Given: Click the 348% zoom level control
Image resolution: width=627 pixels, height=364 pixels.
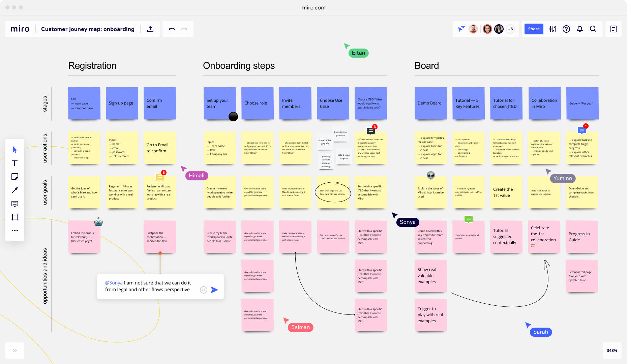Looking at the screenshot, I should 612,351.
